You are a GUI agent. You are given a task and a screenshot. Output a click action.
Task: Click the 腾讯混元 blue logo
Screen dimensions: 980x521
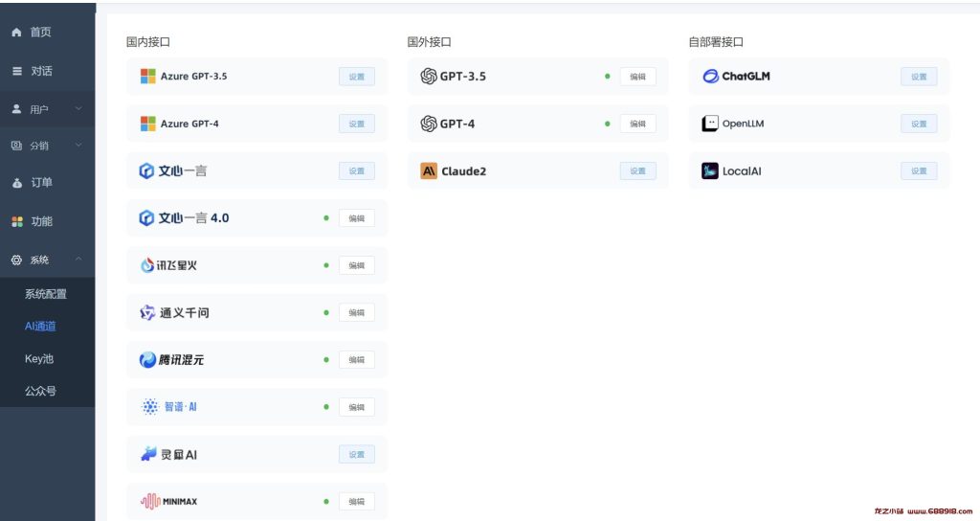coord(147,360)
